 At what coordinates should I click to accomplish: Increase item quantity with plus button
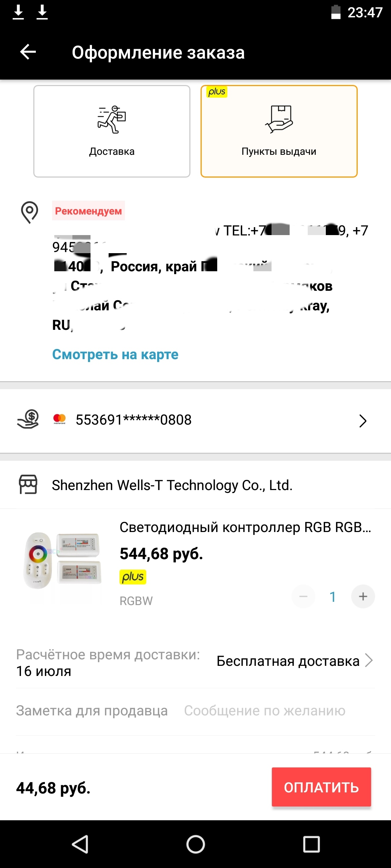363,596
